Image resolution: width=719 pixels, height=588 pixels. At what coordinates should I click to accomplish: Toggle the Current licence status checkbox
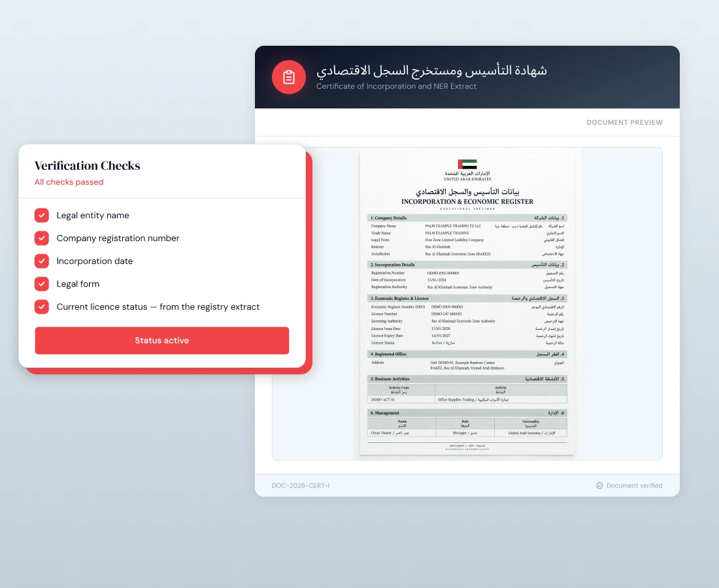coord(42,306)
